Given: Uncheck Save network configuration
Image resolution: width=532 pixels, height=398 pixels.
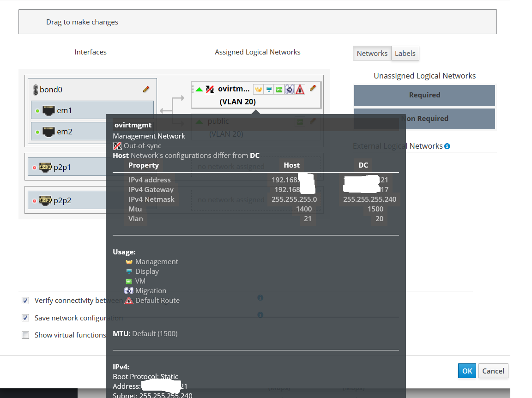Looking at the screenshot, I should point(25,318).
